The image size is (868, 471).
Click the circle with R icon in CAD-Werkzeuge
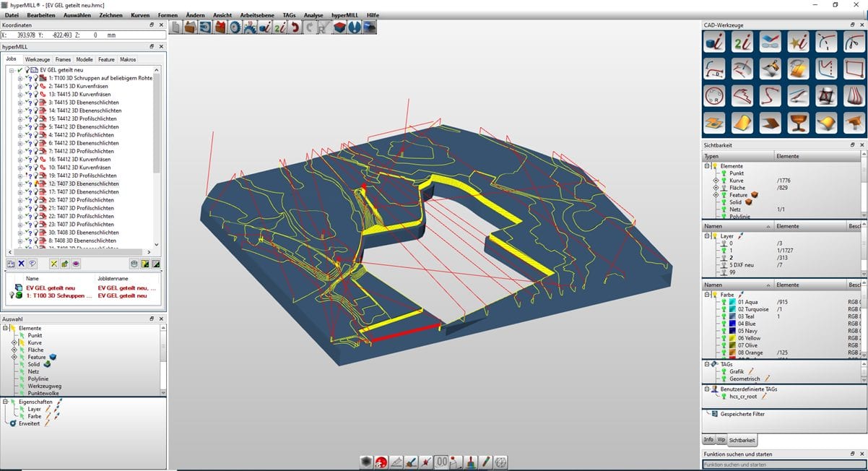(x=715, y=95)
